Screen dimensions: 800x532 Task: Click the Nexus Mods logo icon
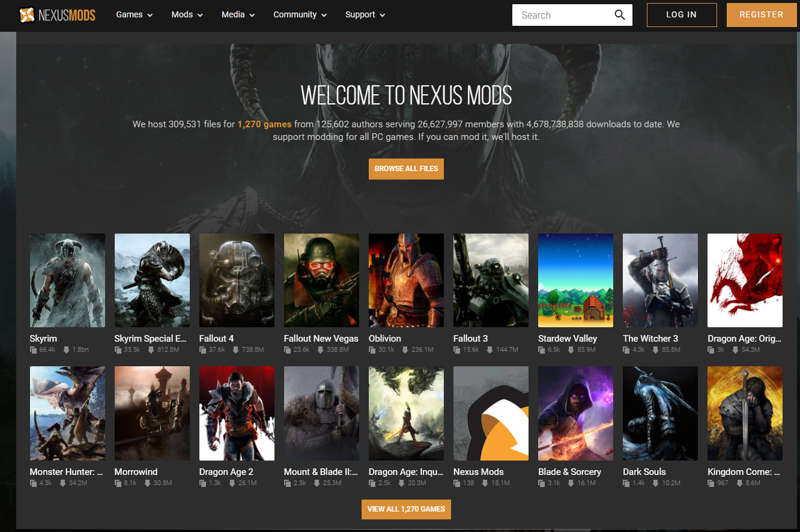click(x=26, y=15)
